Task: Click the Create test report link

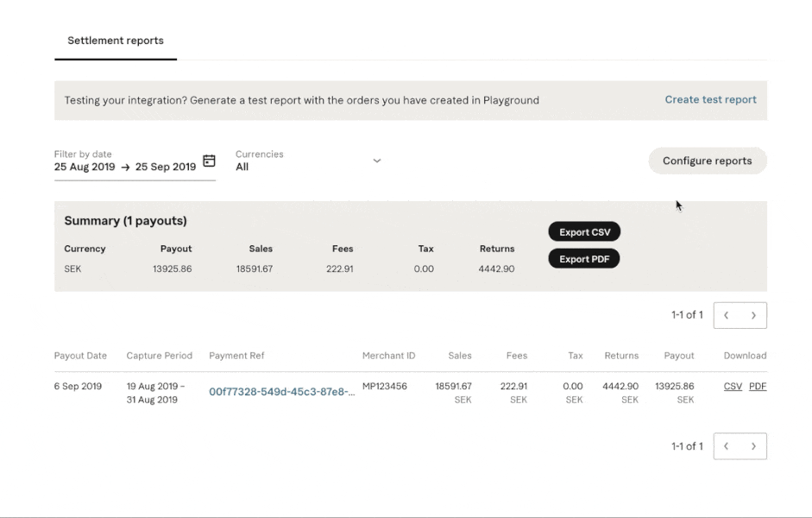Action: pos(710,99)
